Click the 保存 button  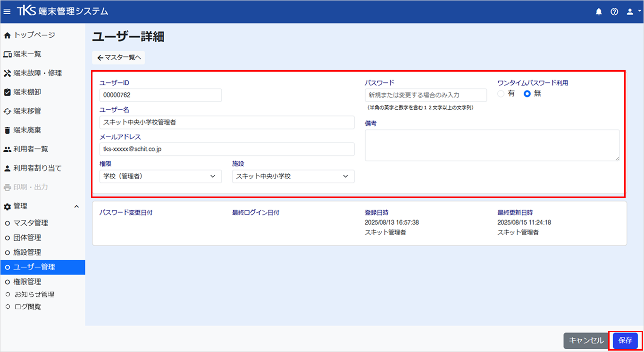tap(625, 340)
